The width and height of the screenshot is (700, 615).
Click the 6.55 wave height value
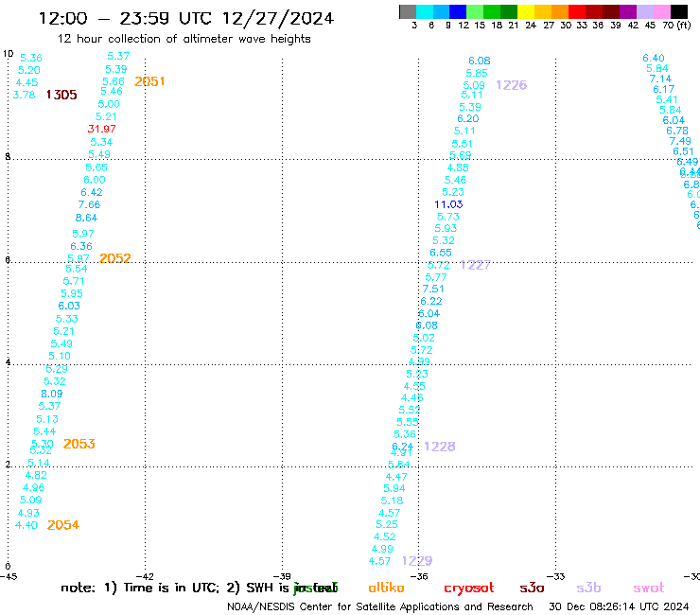[x=441, y=253]
